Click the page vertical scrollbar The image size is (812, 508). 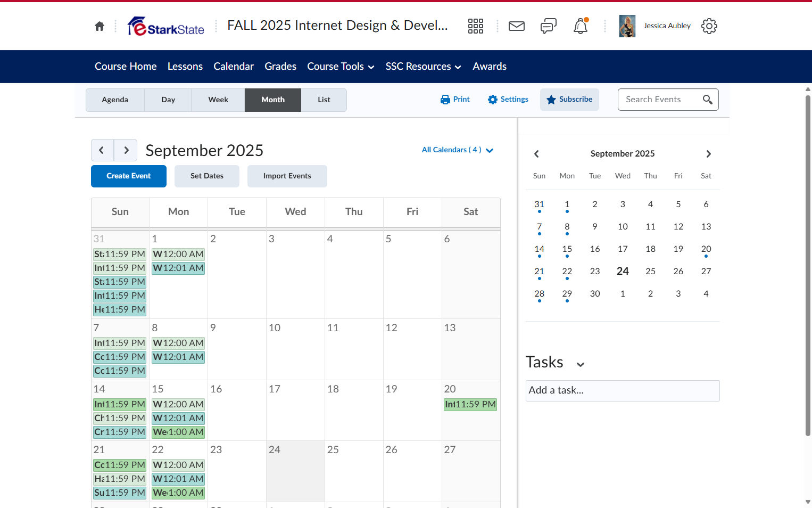(x=808, y=266)
